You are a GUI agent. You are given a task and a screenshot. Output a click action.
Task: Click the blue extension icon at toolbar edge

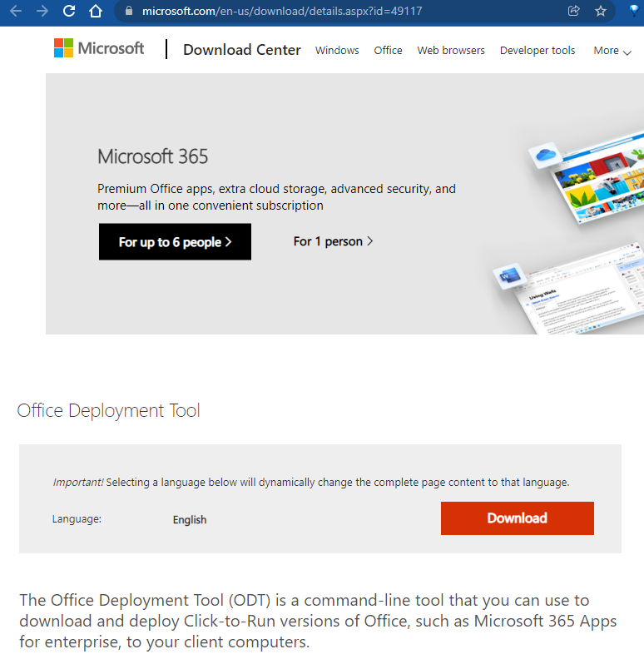coord(634,11)
